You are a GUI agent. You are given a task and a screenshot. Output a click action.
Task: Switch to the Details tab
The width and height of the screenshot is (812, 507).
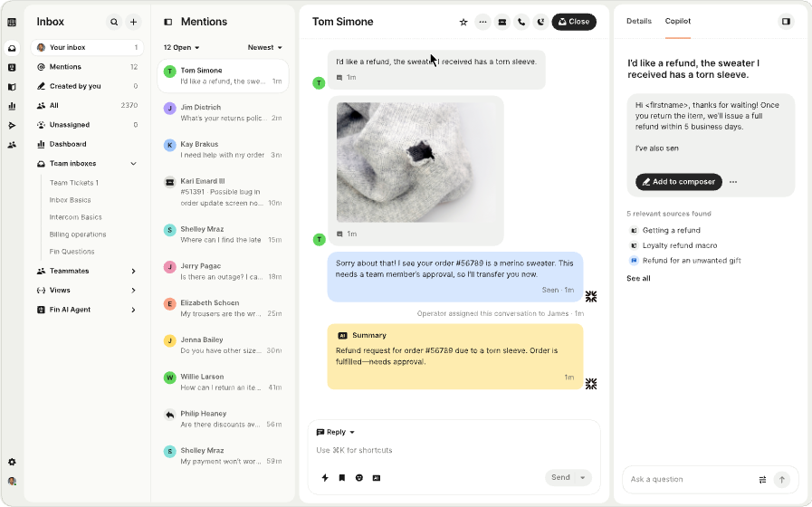coord(638,21)
